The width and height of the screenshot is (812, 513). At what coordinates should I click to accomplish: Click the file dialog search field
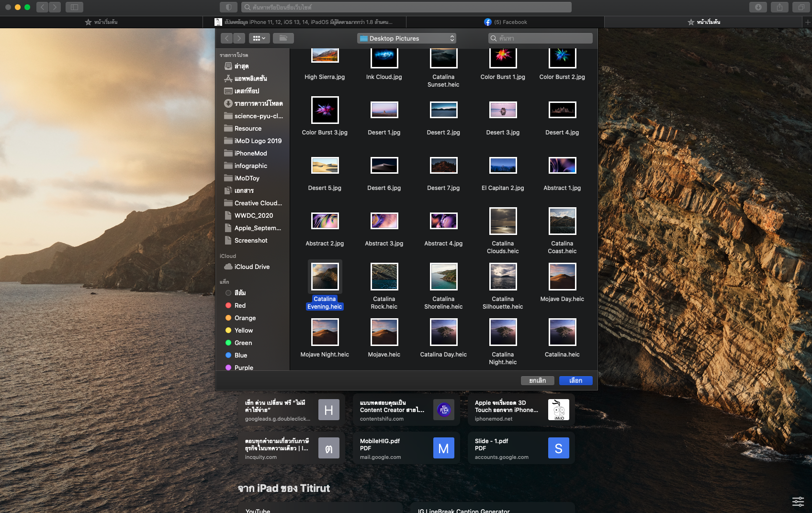click(x=541, y=38)
